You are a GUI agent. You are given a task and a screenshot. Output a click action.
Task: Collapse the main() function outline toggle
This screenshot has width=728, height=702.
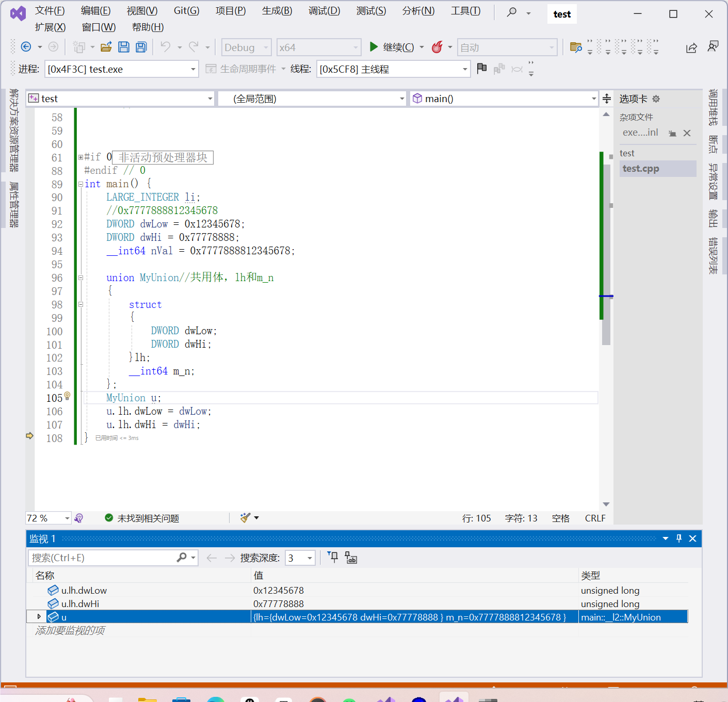[80, 184]
